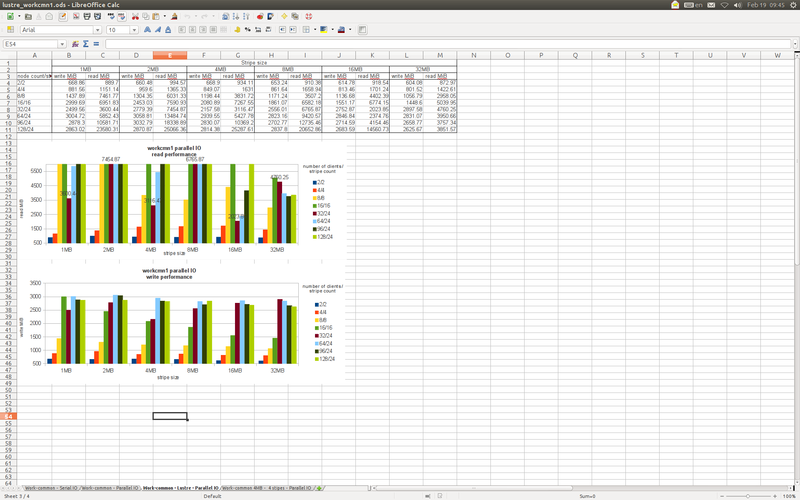Click the Function equals button in formula bar

pos(96,44)
